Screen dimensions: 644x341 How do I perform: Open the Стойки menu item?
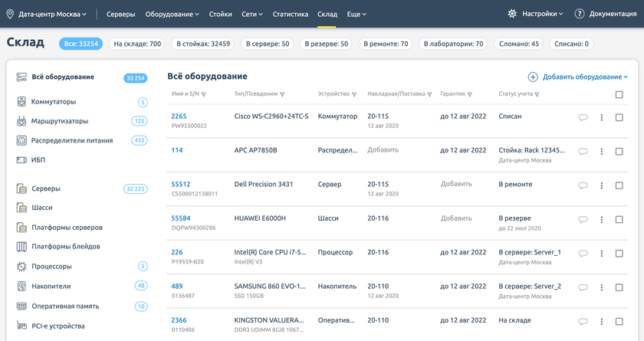(220, 14)
